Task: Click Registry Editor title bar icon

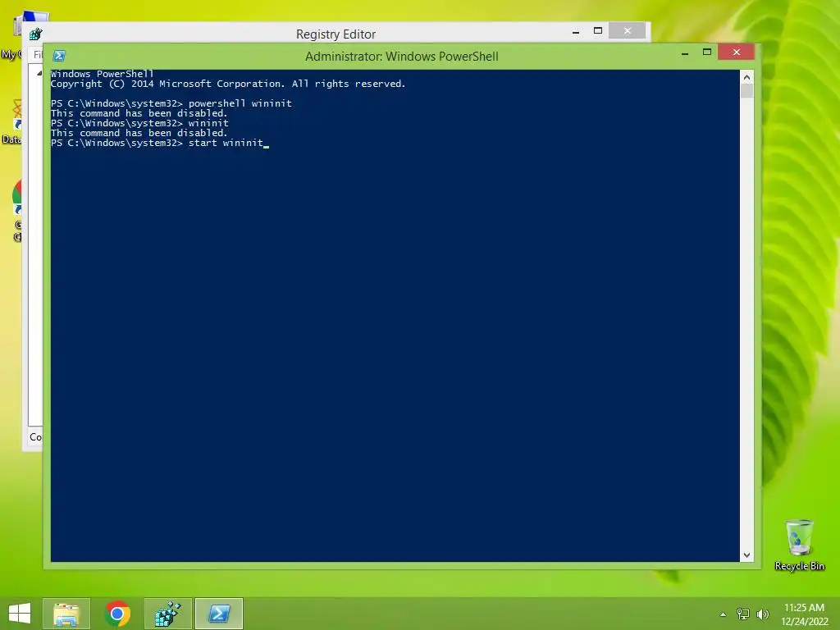Action: (x=35, y=34)
